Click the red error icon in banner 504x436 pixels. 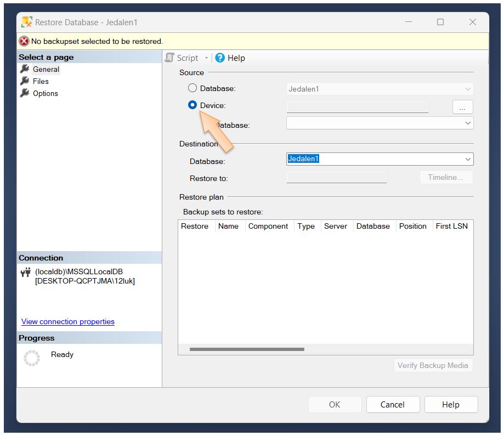[24, 41]
